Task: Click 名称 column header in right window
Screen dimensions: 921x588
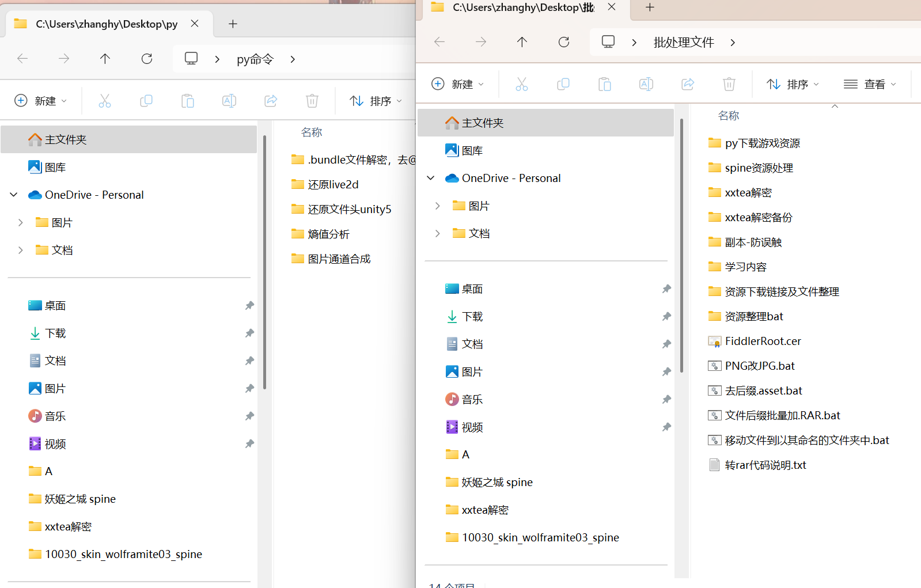Action: pyautogui.click(x=729, y=116)
